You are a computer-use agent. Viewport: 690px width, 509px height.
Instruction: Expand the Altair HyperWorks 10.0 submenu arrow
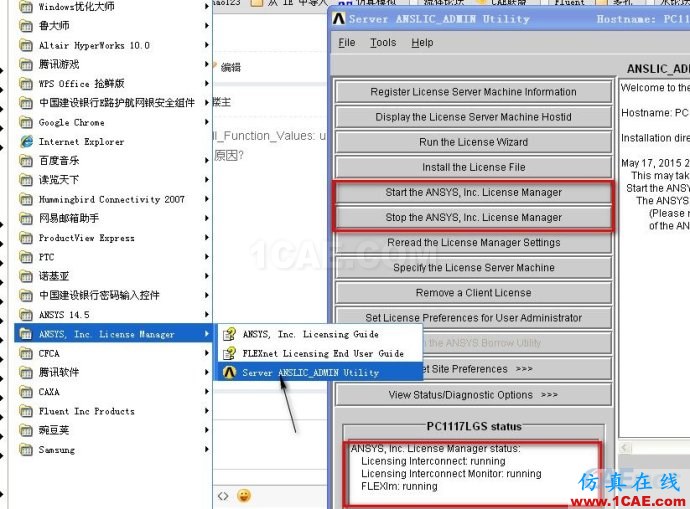pos(206,45)
